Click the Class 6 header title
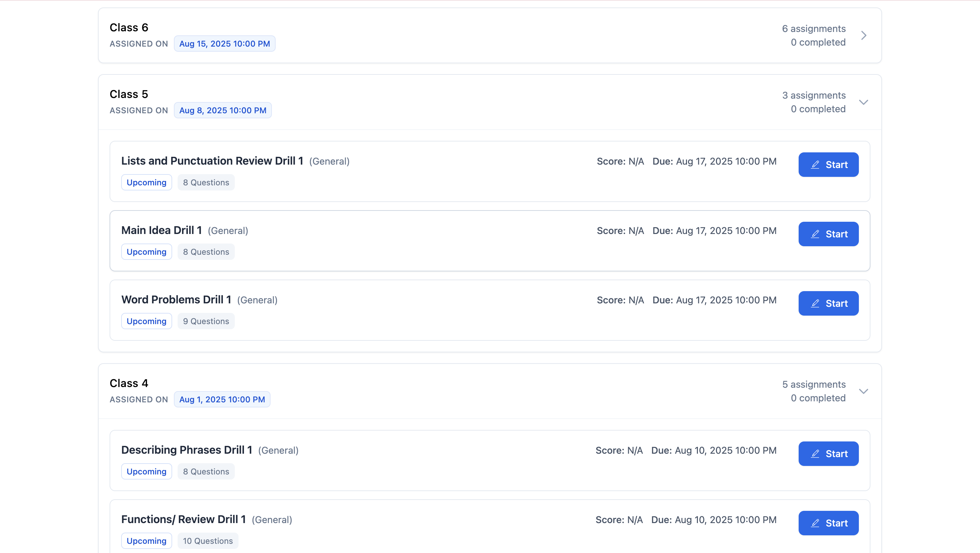 [129, 28]
